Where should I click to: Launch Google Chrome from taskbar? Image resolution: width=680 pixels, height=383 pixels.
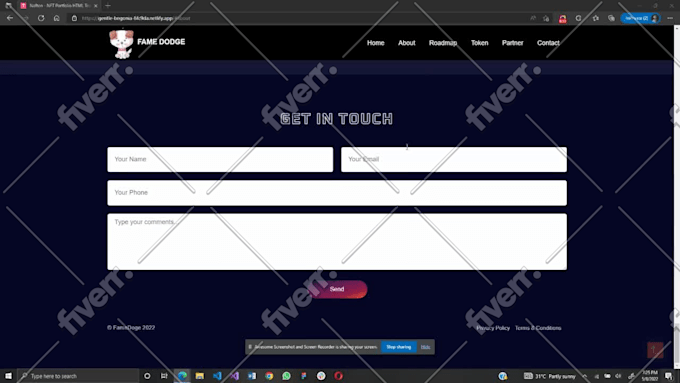[x=269, y=376]
